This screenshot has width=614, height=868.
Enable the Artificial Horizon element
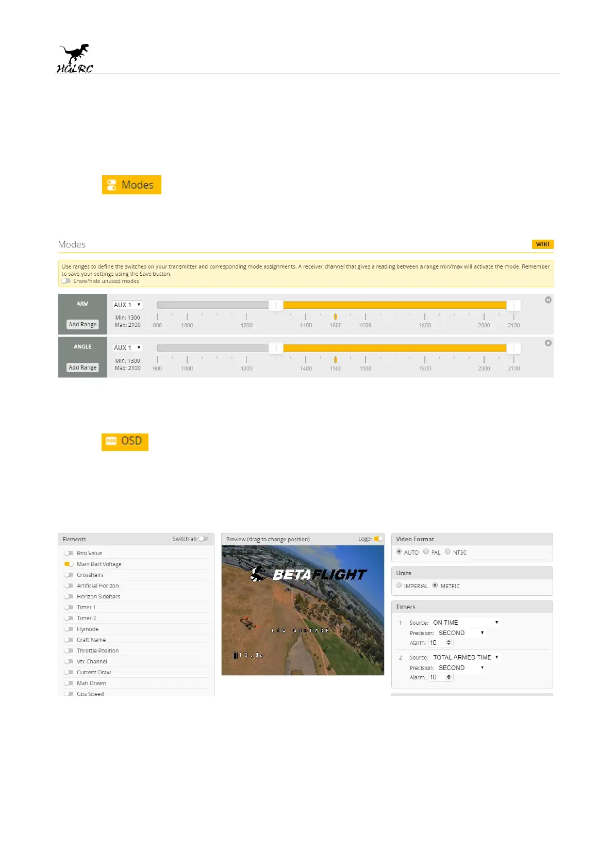[x=69, y=586]
